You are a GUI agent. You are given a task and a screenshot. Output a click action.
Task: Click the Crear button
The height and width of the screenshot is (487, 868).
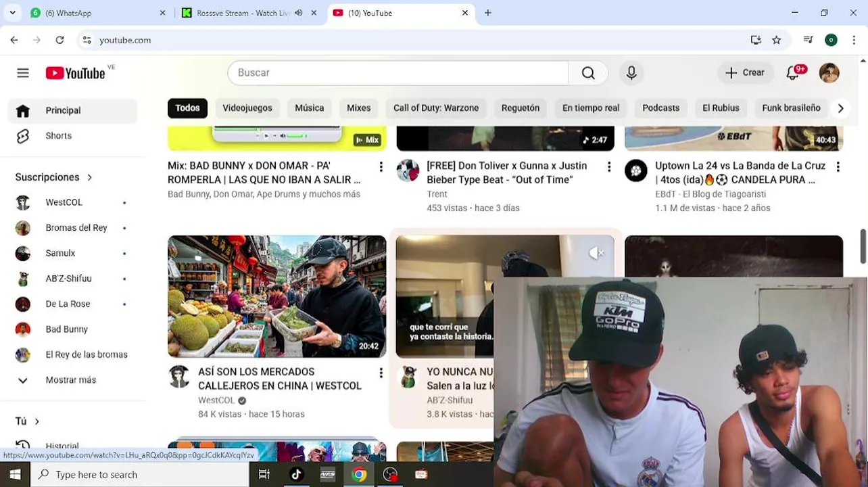click(x=745, y=72)
